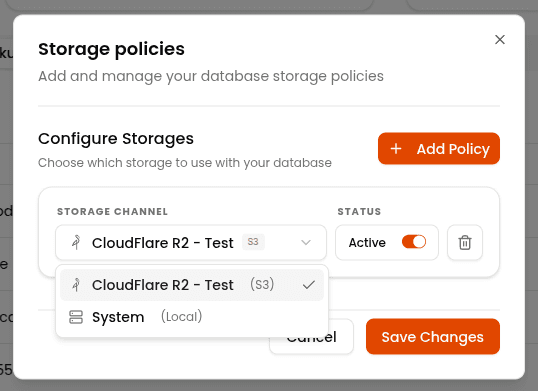Image resolution: width=538 pixels, height=391 pixels.
Task: Toggle the Active status switch
Action: tap(414, 242)
